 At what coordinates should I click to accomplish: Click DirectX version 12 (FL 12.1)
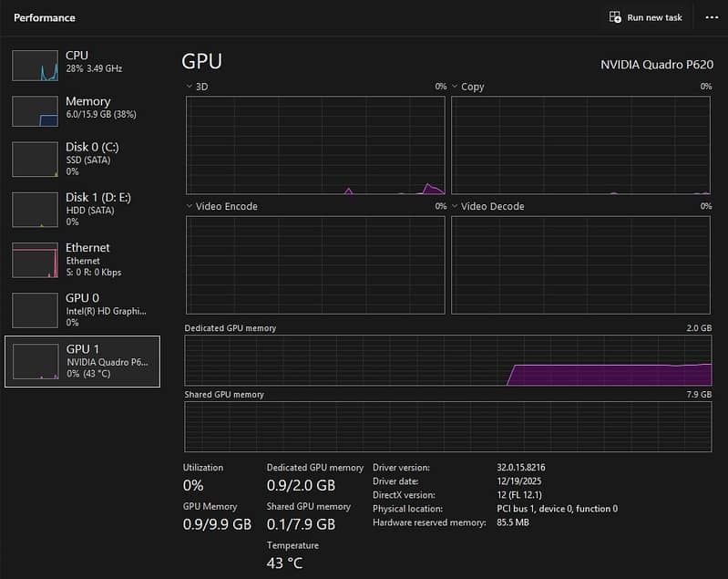pyautogui.click(x=519, y=495)
